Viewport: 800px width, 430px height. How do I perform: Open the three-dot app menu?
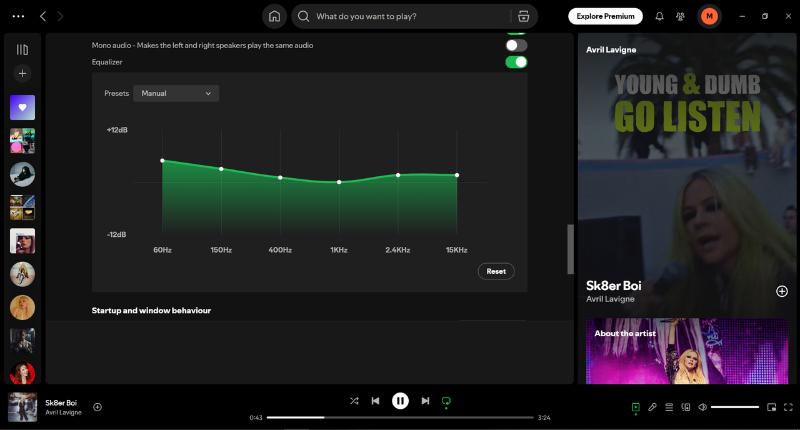tap(16, 16)
